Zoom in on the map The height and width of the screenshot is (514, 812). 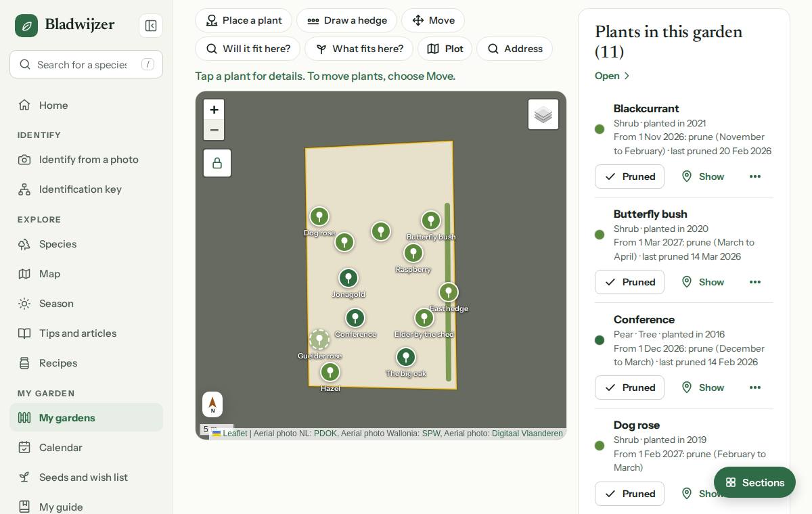[x=214, y=110]
